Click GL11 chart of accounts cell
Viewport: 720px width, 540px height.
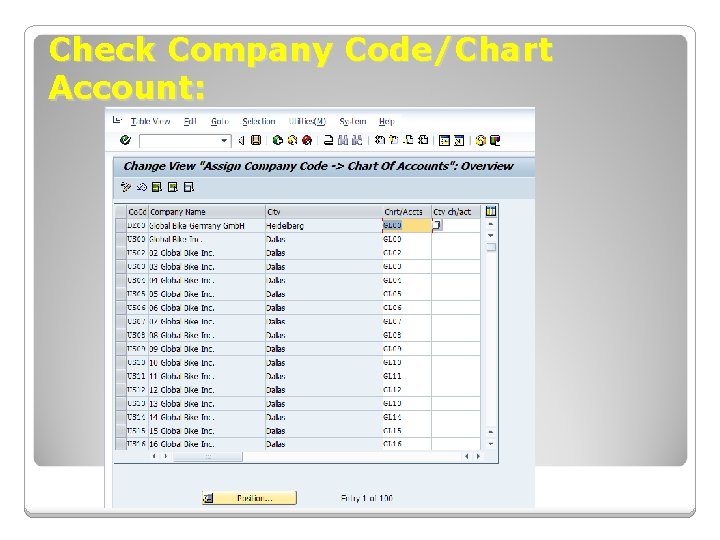pos(407,376)
